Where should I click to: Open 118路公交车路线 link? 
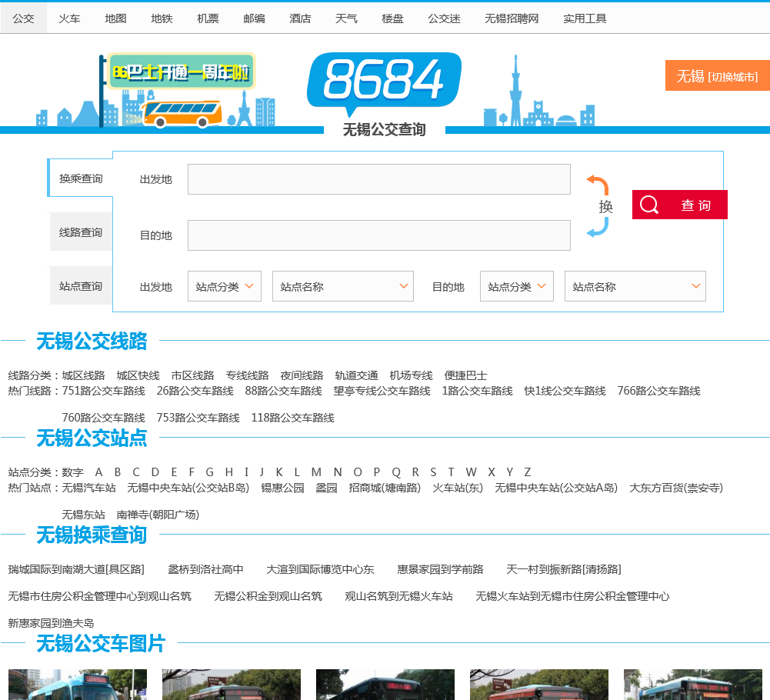click(x=292, y=418)
